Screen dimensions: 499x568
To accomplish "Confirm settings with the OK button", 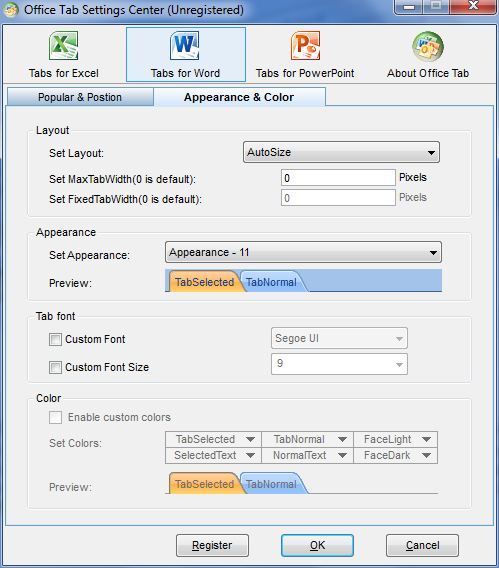I will [x=317, y=545].
